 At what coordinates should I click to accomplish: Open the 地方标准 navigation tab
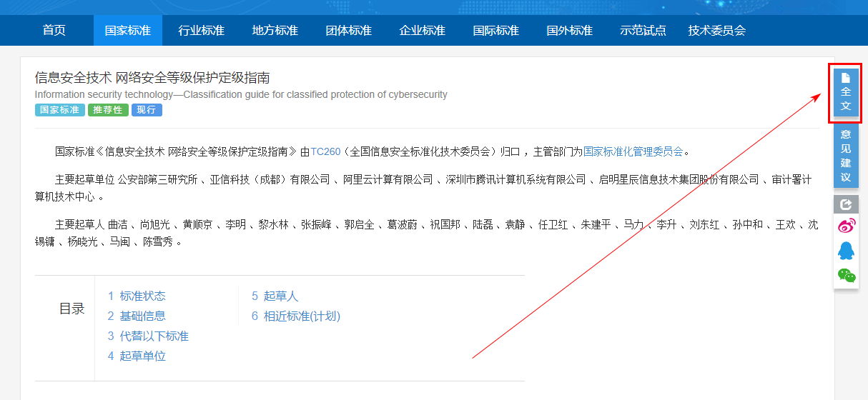coord(275,31)
